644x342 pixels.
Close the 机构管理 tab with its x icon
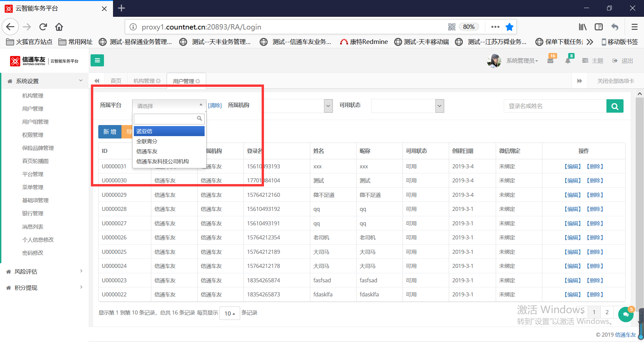[158, 81]
